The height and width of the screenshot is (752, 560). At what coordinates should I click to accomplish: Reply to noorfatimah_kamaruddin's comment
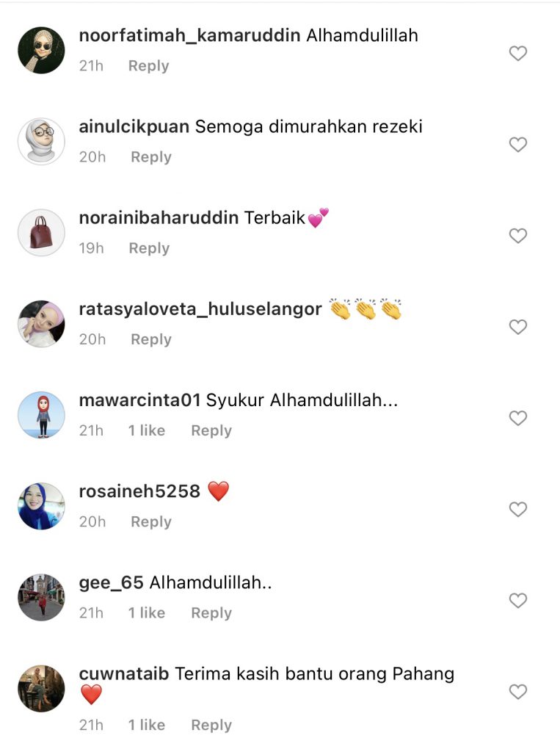tap(149, 65)
